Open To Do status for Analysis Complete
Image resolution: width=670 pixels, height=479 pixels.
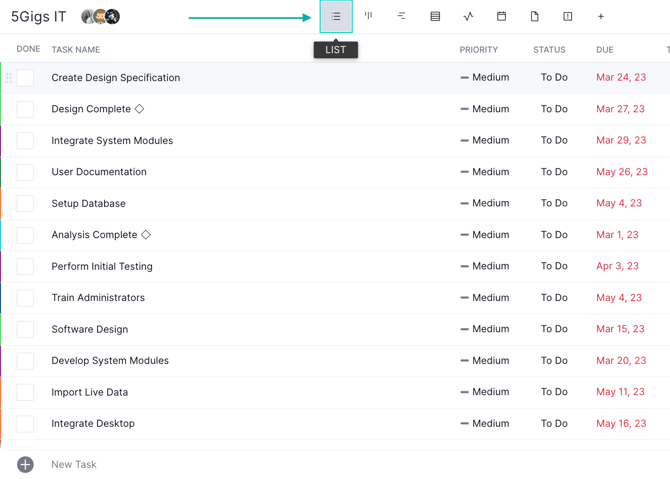pyautogui.click(x=554, y=235)
